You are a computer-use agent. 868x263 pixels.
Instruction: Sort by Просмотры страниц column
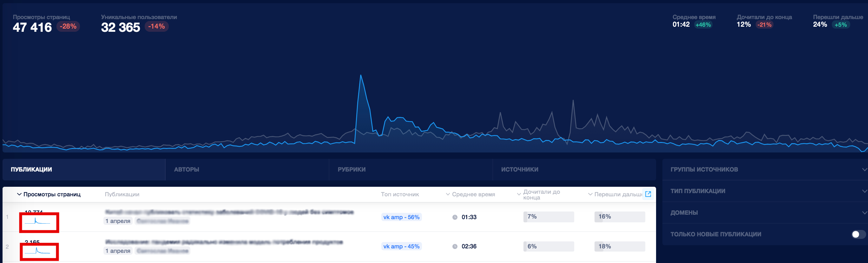[49, 194]
